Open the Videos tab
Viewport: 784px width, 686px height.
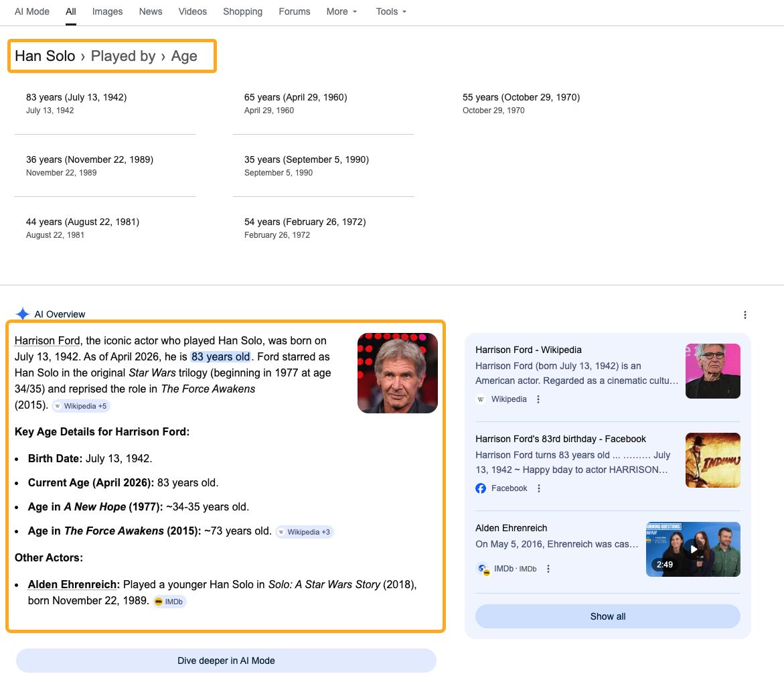point(193,11)
